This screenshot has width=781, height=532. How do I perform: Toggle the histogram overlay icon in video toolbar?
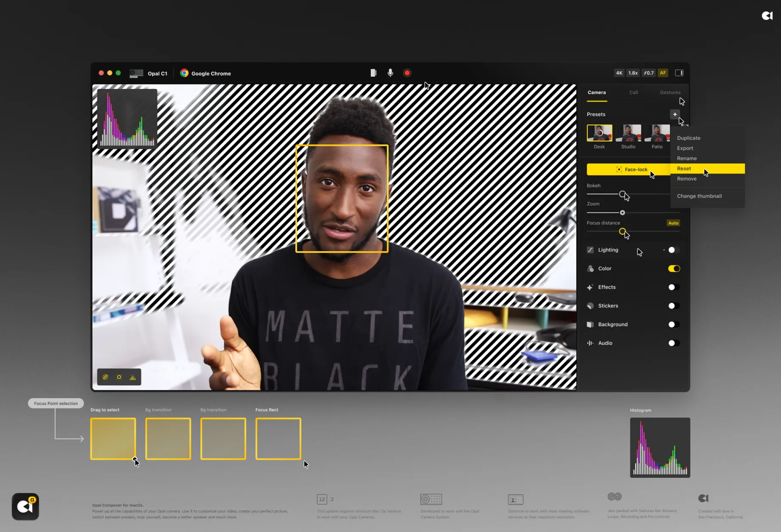133,377
